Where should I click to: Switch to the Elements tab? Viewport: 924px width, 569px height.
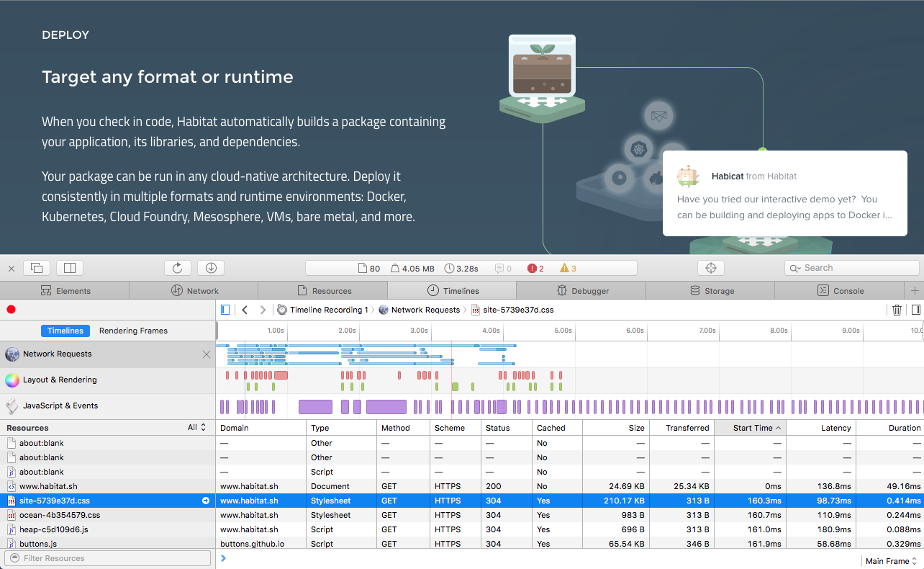(x=65, y=291)
